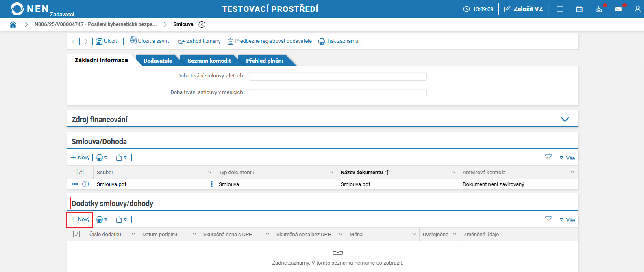Open Název dokumentu column dropdown
The image size is (644, 272).
454,172
